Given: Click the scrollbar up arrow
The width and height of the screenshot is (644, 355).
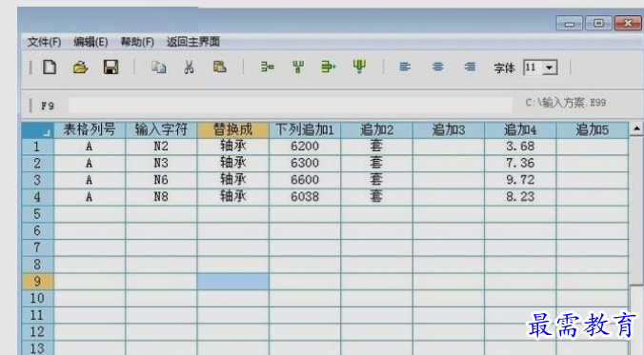Looking at the screenshot, I should [x=636, y=129].
